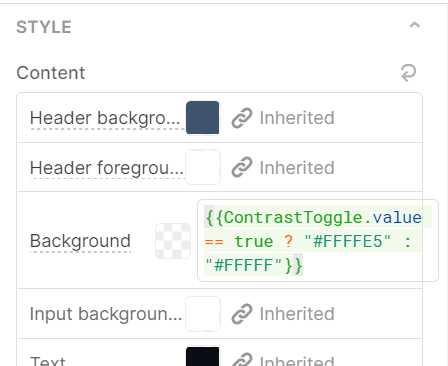Click Inherited text beside Header foreground
Viewport: 448px width, 366px height.
[x=297, y=167]
